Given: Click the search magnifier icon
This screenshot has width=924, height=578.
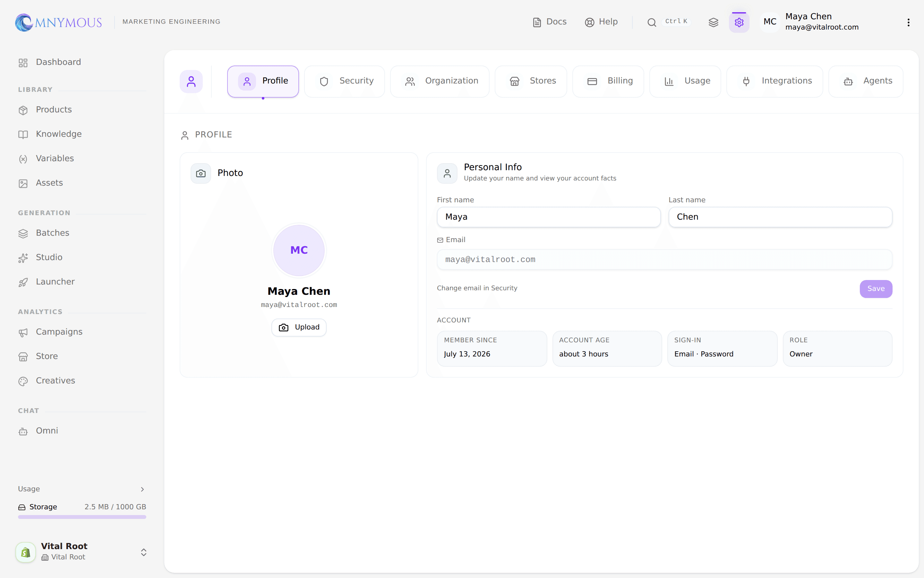Looking at the screenshot, I should (652, 22).
